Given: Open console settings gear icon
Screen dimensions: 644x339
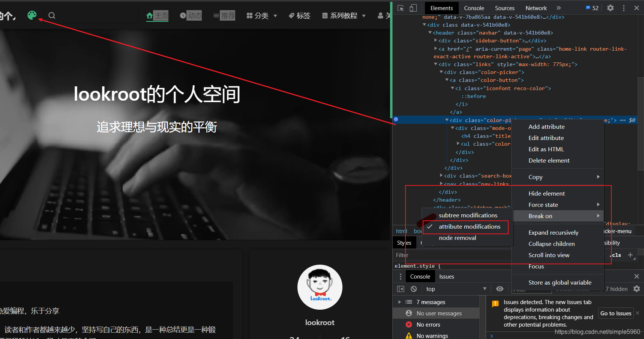Looking at the screenshot, I should tap(636, 289).
